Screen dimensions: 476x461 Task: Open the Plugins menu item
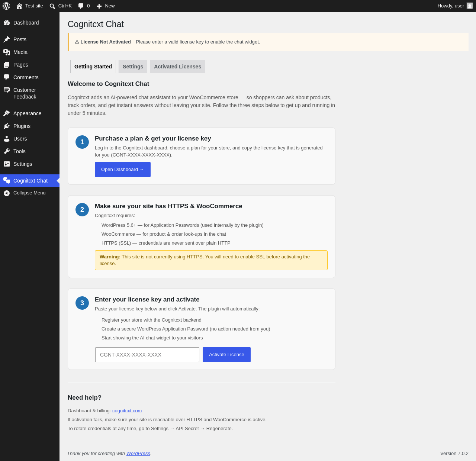(x=30, y=126)
